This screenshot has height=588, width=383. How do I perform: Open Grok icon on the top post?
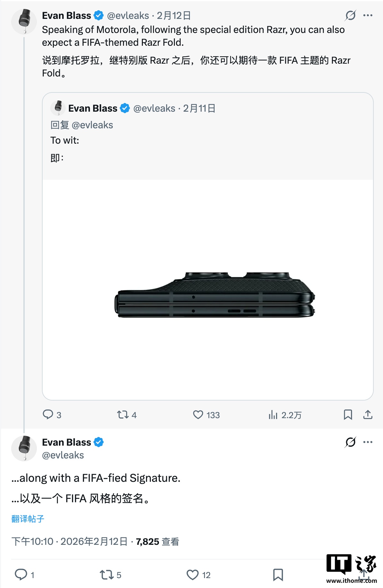[x=350, y=15]
